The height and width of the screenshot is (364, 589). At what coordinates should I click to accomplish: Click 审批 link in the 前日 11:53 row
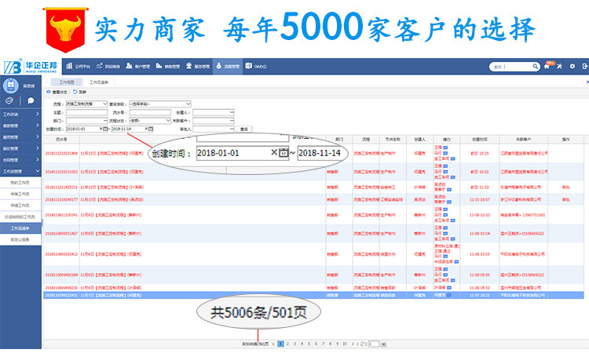coord(565,187)
